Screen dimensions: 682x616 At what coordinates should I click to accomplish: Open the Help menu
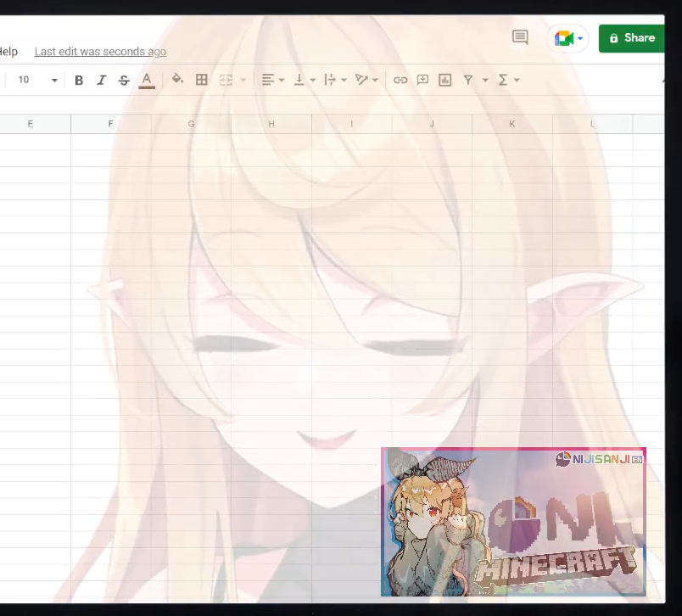coord(8,52)
